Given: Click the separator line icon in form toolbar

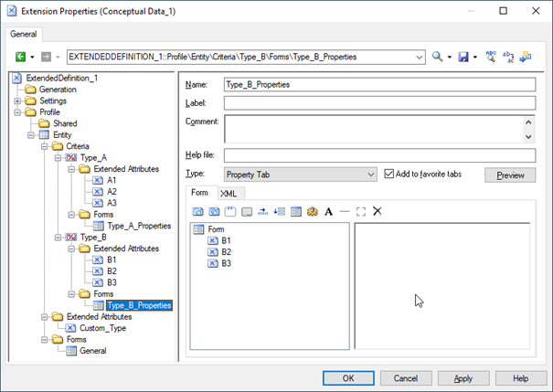Looking at the screenshot, I should (344, 211).
